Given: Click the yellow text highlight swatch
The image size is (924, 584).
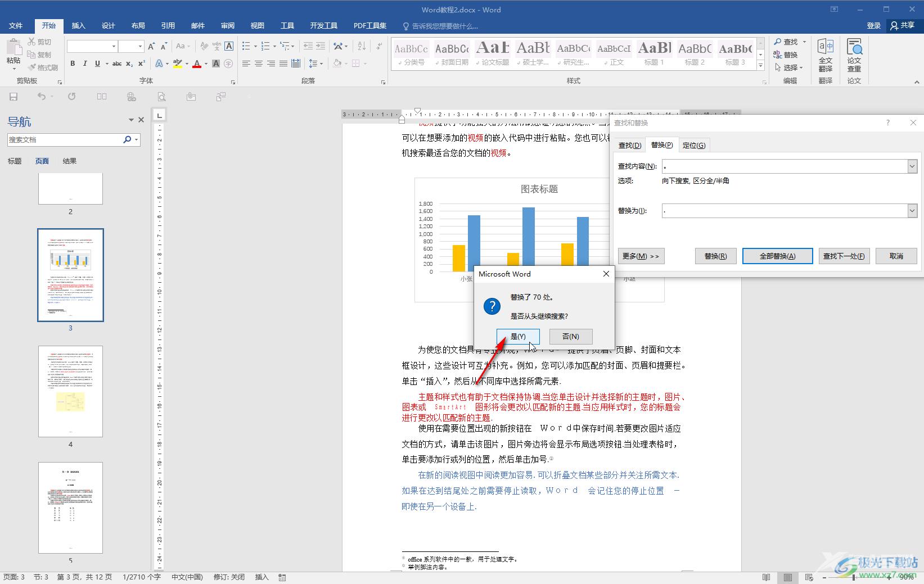Looking at the screenshot, I should coord(178,64).
